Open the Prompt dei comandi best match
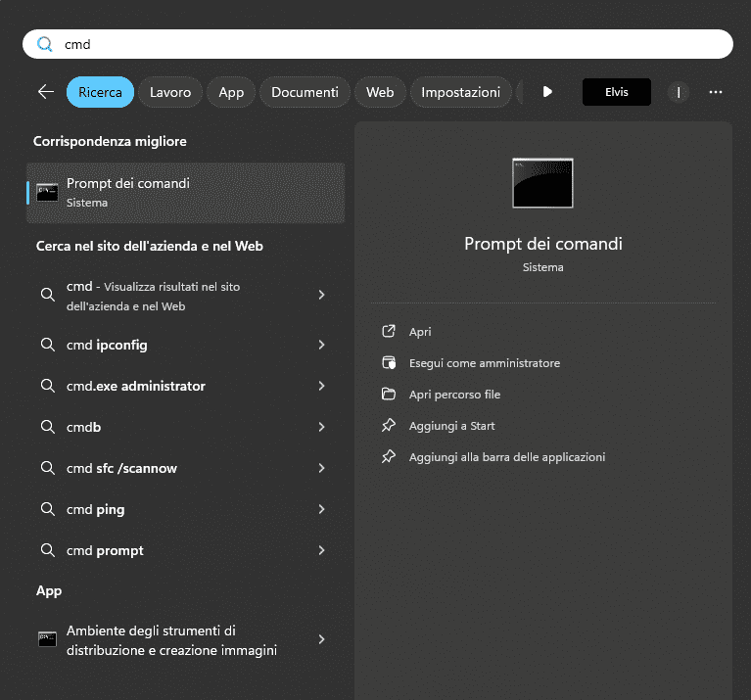Viewport: 751px width, 700px height. (186, 193)
